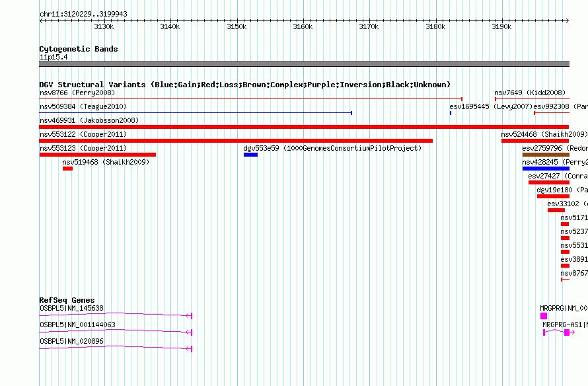
Task: Click the nsv5171 variant label
Action: 574,217
